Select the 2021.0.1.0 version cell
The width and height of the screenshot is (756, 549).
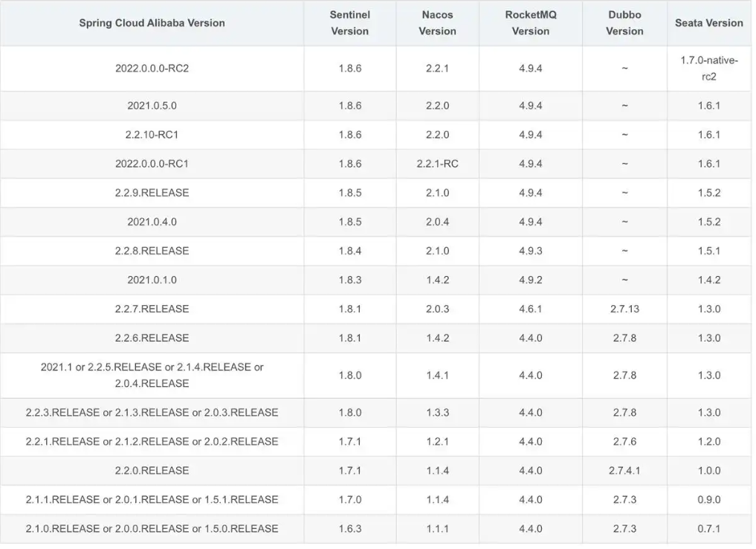pyautogui.click(x=152, y=280)
